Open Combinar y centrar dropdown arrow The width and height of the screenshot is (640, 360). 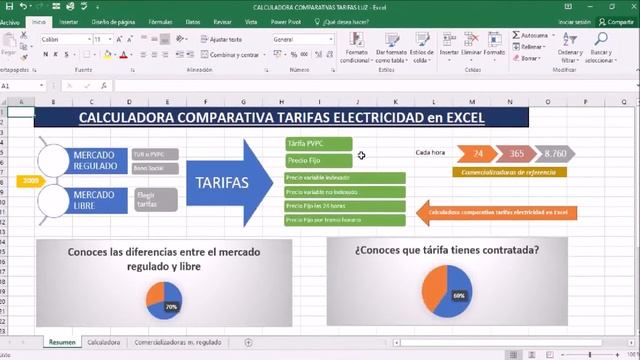264,55
